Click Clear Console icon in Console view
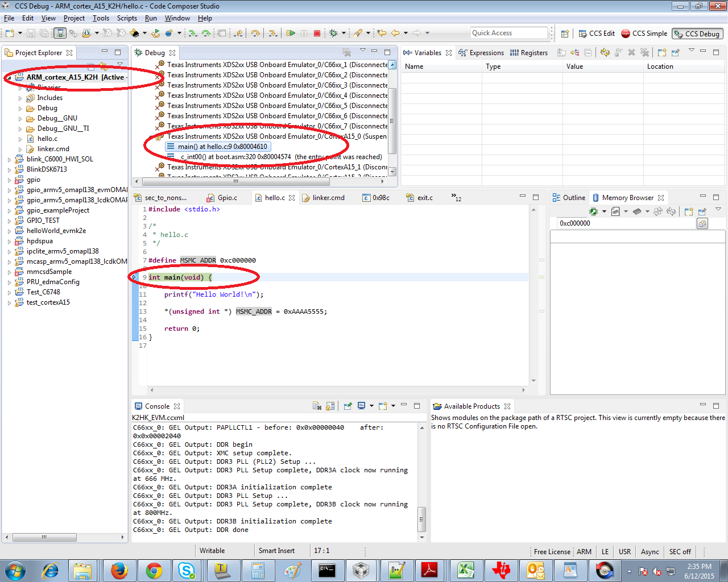 point(317,406)
